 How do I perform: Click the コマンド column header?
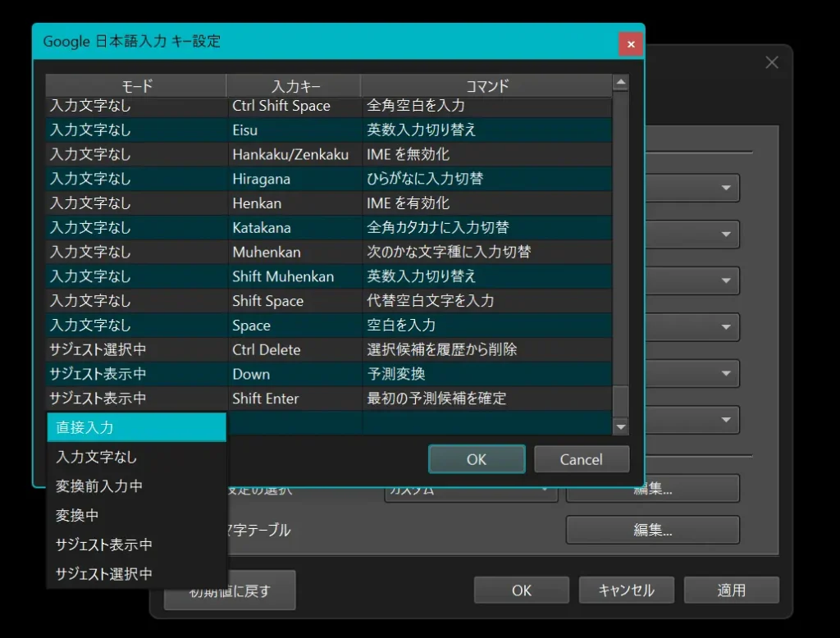click(486, 86)
